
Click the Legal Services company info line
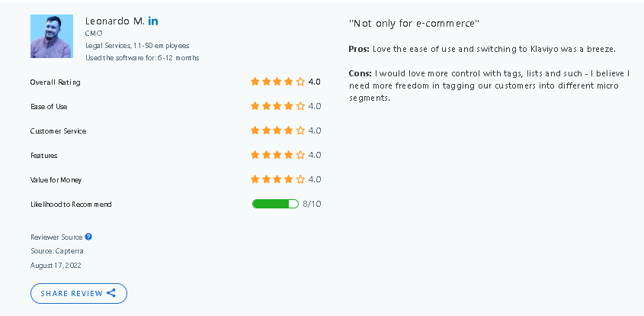pos(137,46)
